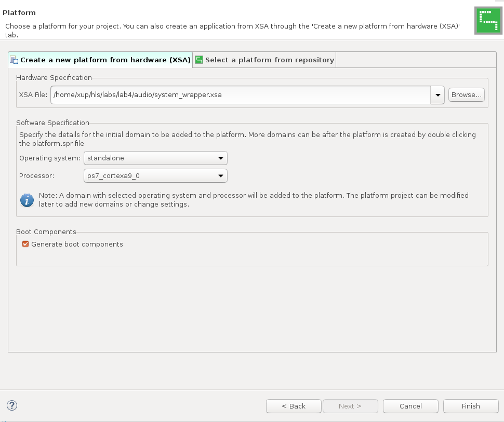504x422 pixels.
Task: Click the green icon on the repository tab
Action: pos(199,60)
